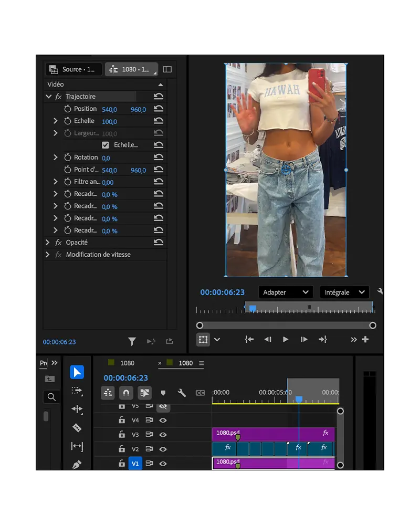Viewport: 420px width, 525px height.
Task: Open the button editor plus icon
Action: (x=365, y=340)
